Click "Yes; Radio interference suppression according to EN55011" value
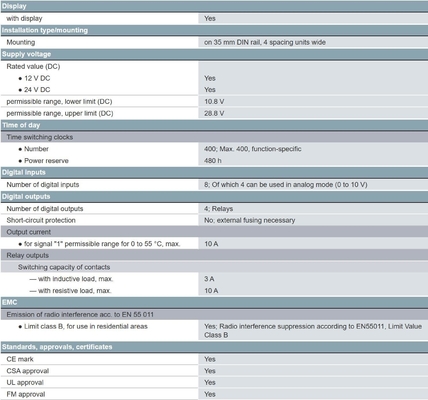 point(313,331)
